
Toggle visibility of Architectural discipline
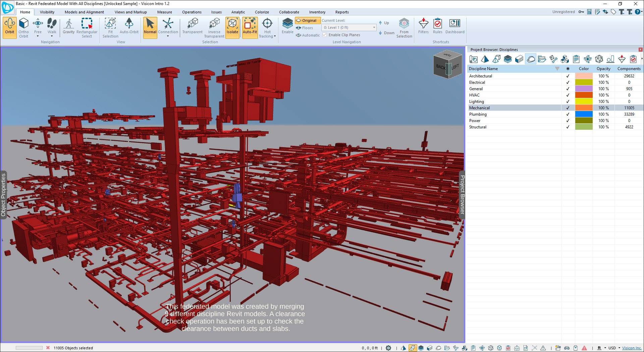click(x=568, y=76)
